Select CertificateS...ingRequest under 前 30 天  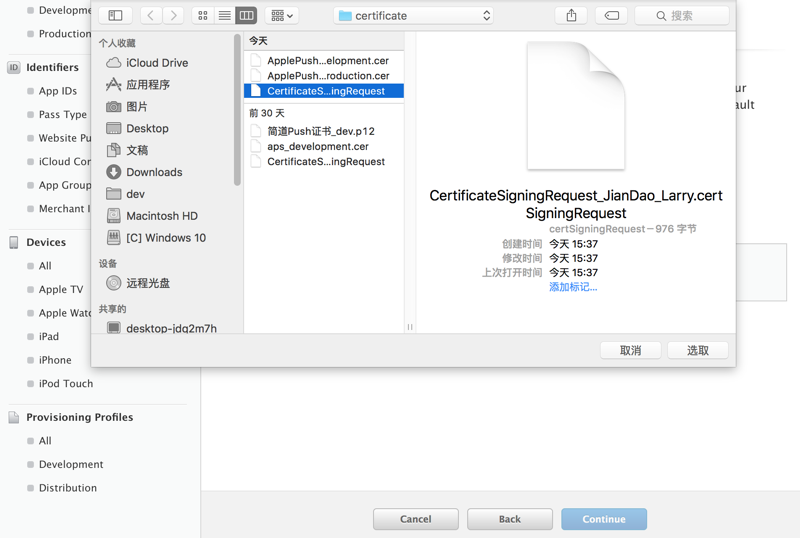[x=323, y=162]
